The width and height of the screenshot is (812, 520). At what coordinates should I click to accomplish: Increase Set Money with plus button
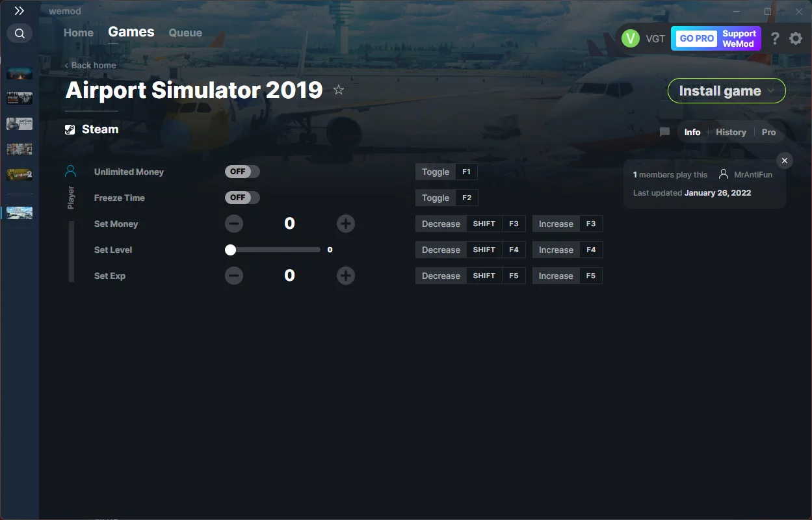click(x=346, y=224)
